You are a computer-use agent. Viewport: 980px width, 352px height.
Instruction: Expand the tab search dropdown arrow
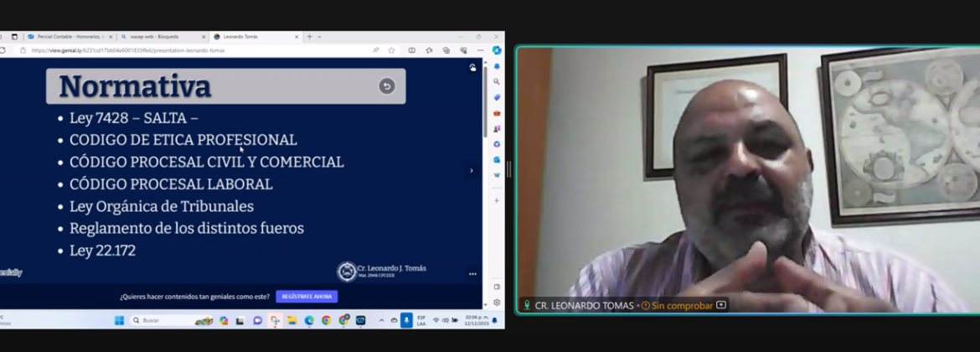(x=319, y=37)
